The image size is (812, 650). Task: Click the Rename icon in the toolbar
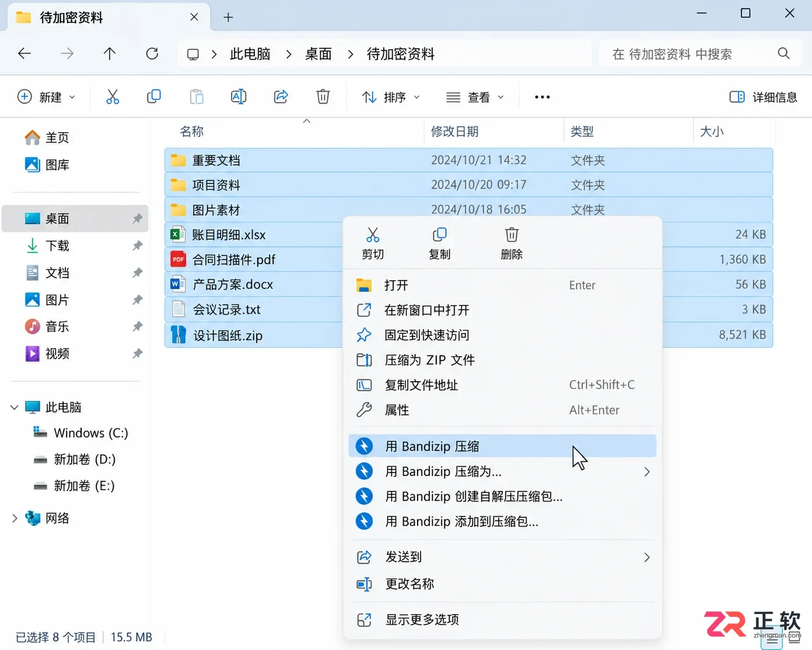[239, 97]
